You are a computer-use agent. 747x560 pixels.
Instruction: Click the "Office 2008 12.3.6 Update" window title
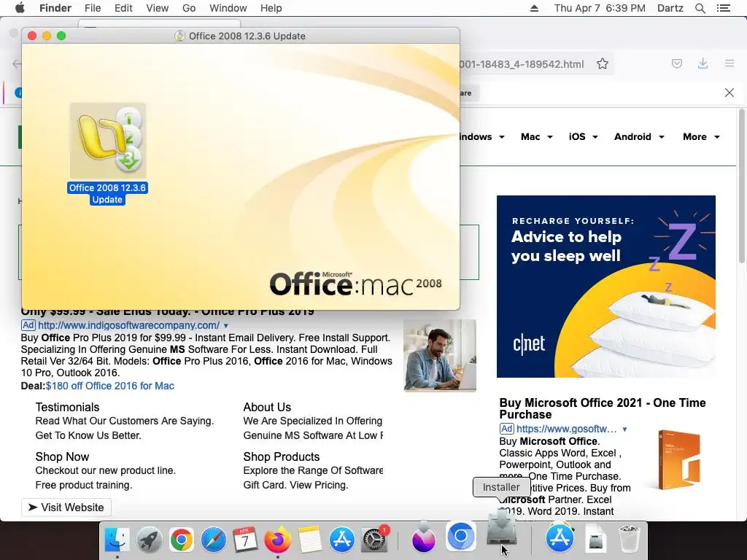[x=247, y=36]
